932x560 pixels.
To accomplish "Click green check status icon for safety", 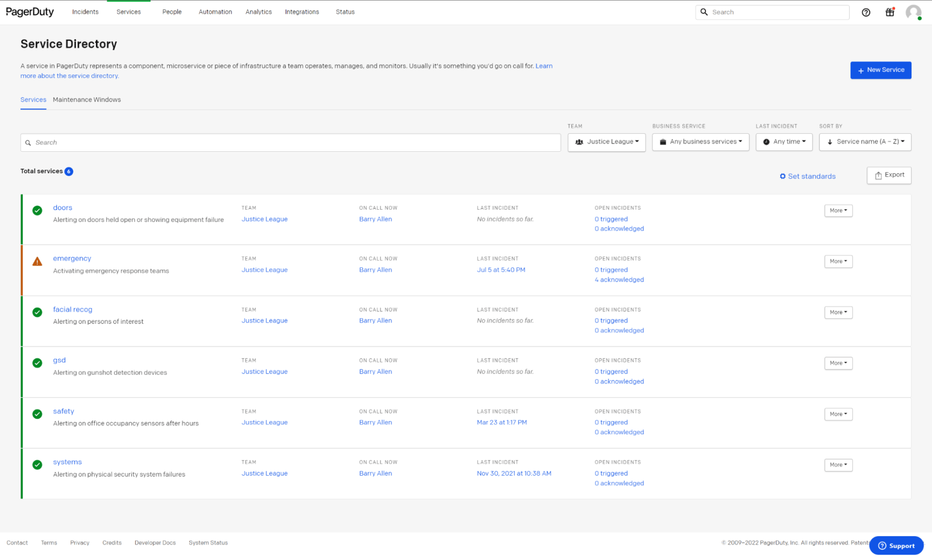I will click(x=37, y=414).
